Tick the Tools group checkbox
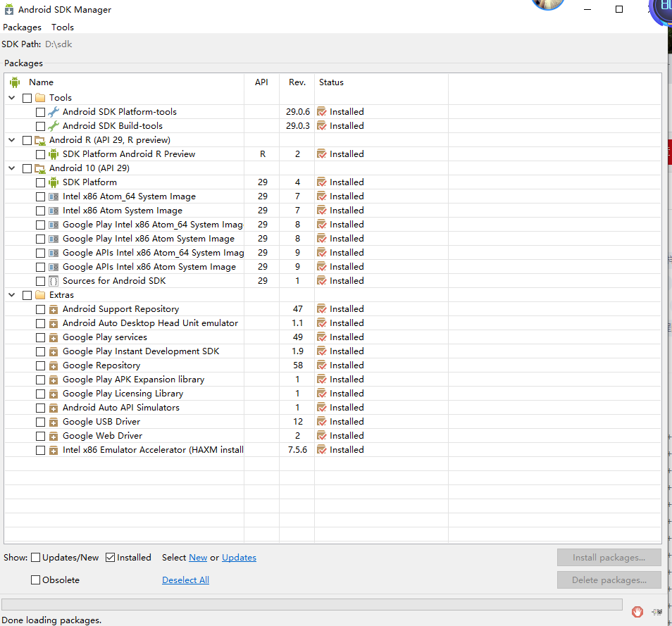This screenshot has height=626, width=672. pyautogui.click(x=27, y=98)
